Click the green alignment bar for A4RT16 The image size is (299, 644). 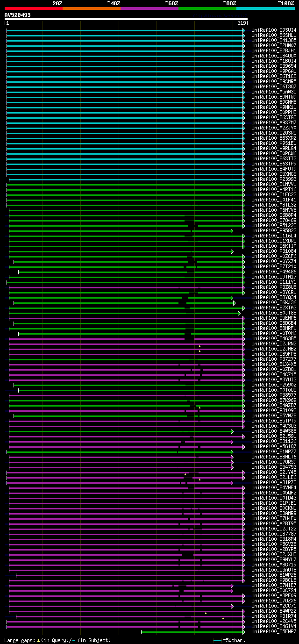click(x=125, y=190)
